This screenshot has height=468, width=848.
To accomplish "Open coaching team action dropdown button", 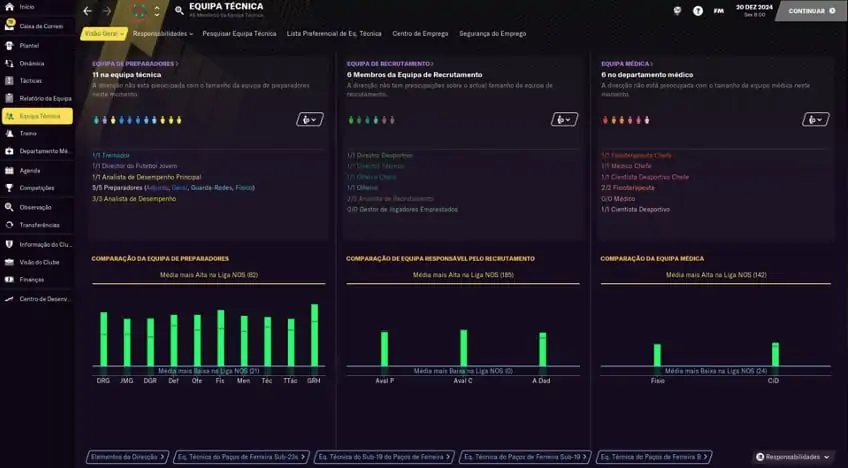I will pyautogui.click(x=310, y=119).
